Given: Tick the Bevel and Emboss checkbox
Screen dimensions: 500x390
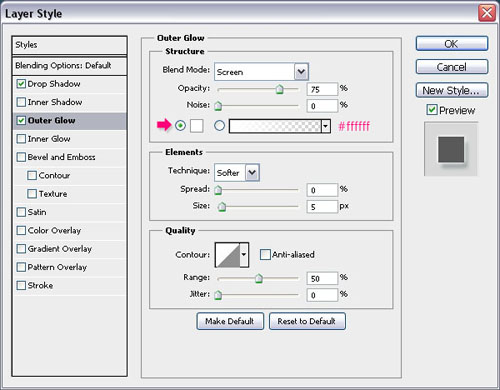Looking at the screenshot, I should [x=21, y=157].
